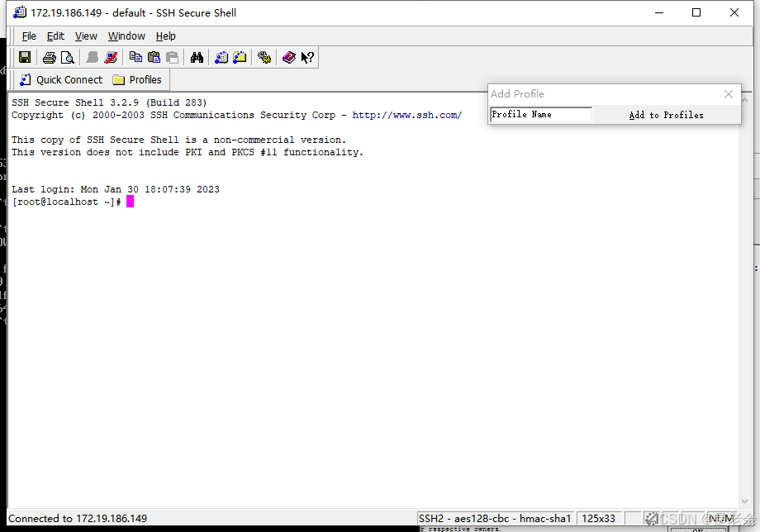760x532 pixels.
Task: Click the Print icon in toolbar
Action: click(49, 57)
